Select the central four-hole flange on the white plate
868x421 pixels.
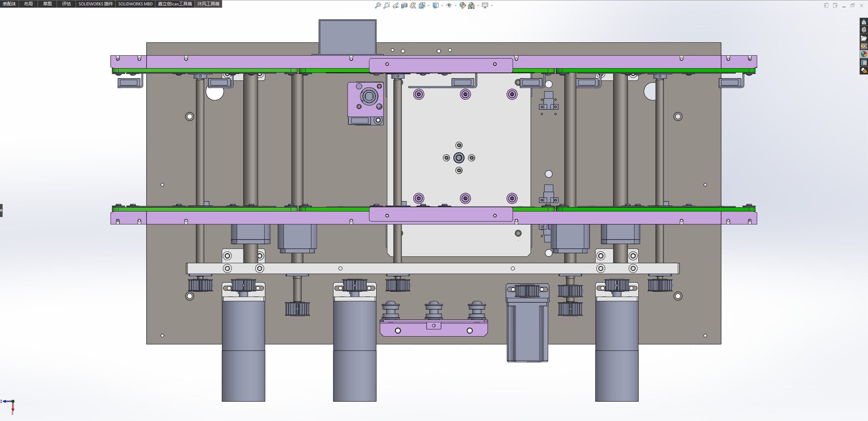coord(459,158)
